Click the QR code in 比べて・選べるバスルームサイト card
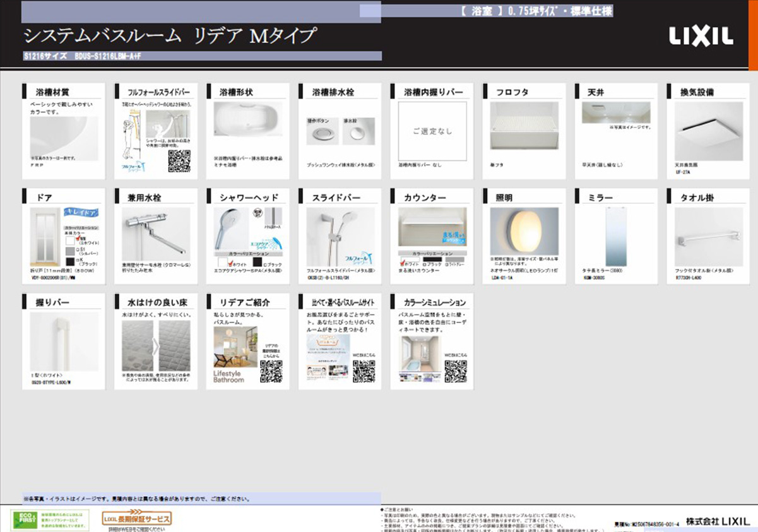Screen dimensions: 758x532 coord(364,372)
